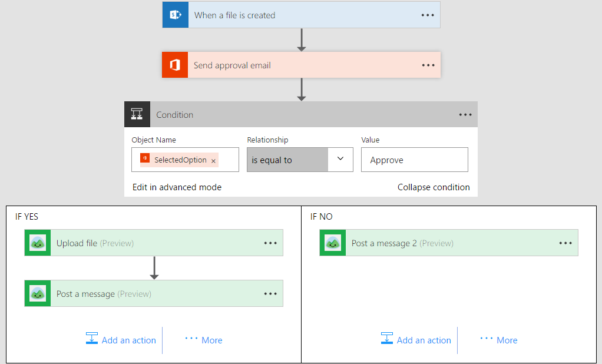Click the Post a message step icon
This screenshot has width=602, height=364.
tap(38, 294)
